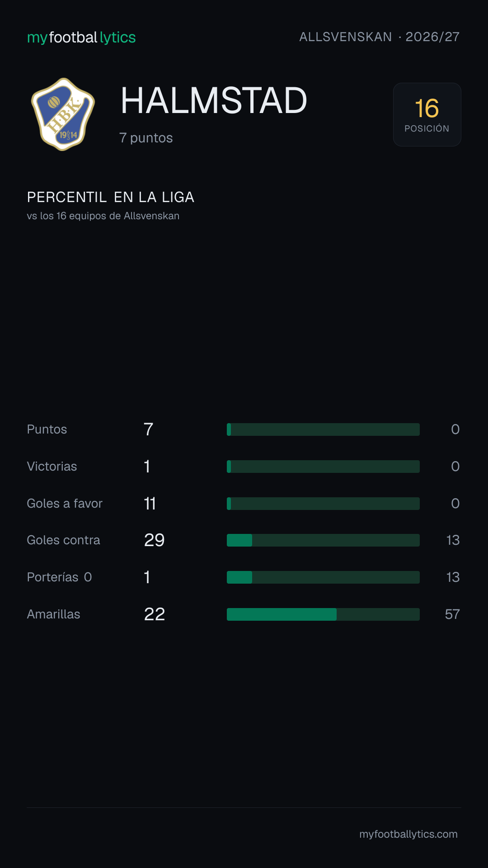The width and height of the screenshot is (488, 868).
Task: Click the Halmstad HBK club crest
Action: tap(63, 114)
